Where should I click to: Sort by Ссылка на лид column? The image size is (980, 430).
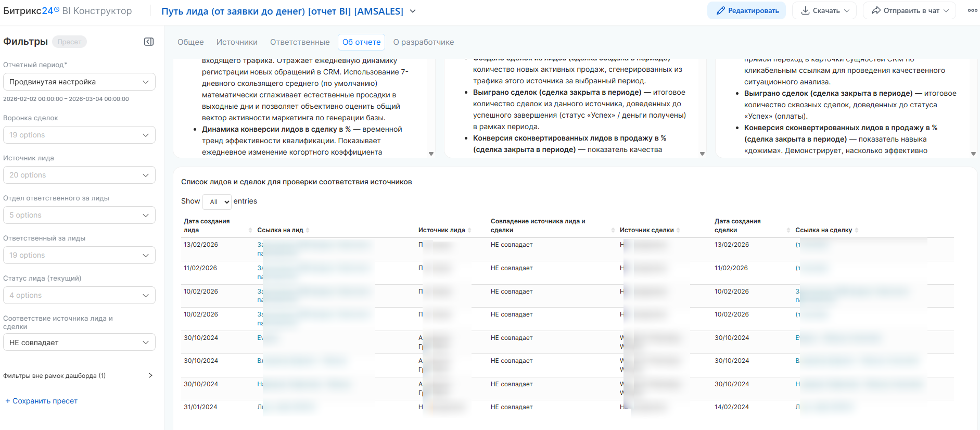point(308,230)
